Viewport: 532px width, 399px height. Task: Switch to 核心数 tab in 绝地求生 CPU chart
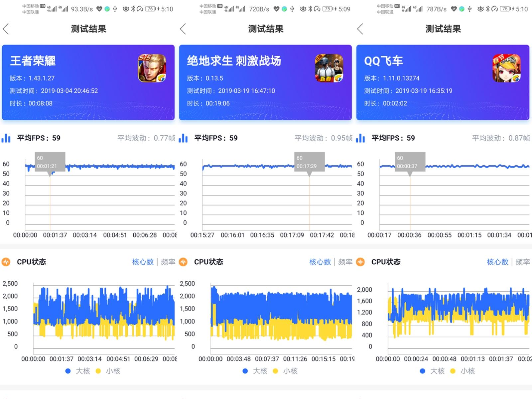click(x=320, y=262)
